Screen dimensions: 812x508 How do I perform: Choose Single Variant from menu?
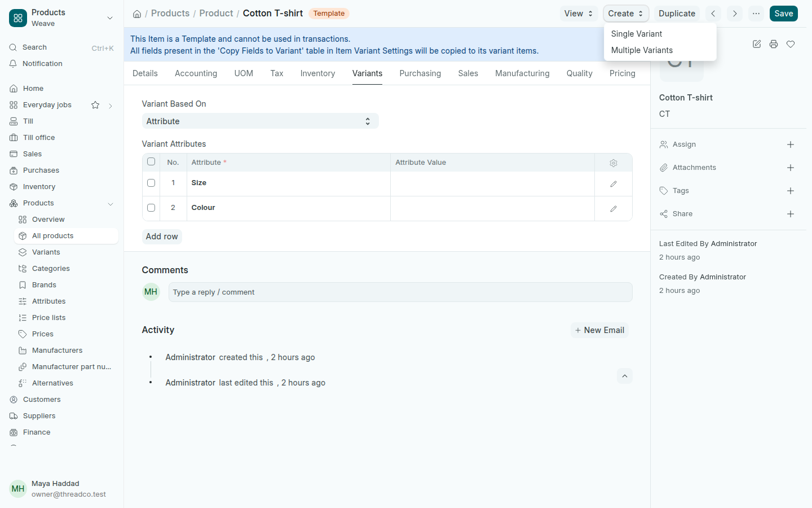[660, 34]
